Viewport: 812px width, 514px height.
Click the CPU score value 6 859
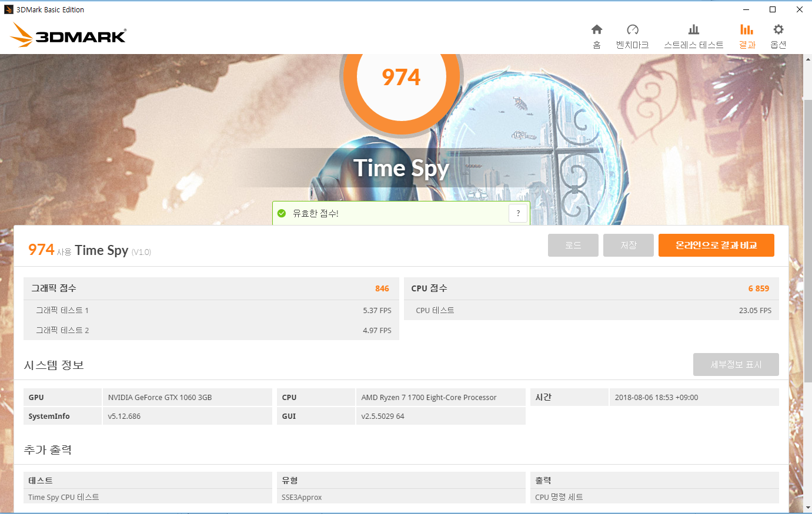(758, 288)
